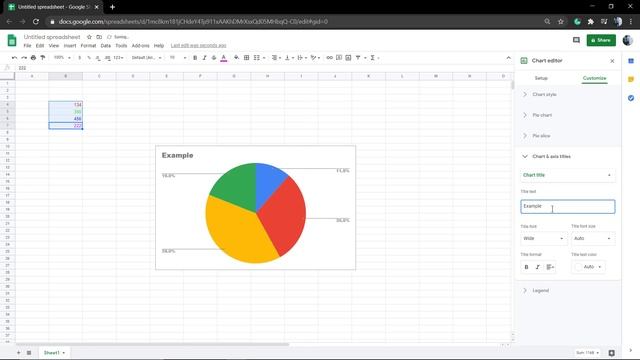Star the Untitled spreadsheet

click(x=89, y=37)
